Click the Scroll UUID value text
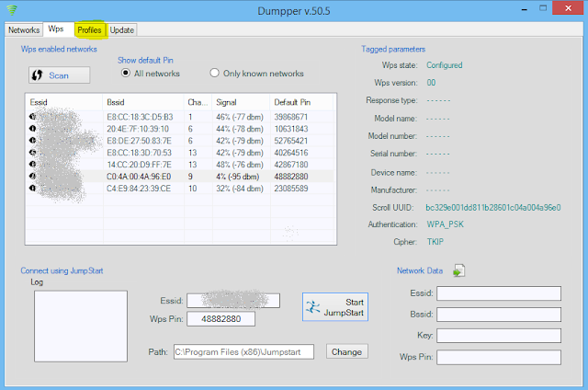Viewport: 588px width, 390px height. click(493, 208)
